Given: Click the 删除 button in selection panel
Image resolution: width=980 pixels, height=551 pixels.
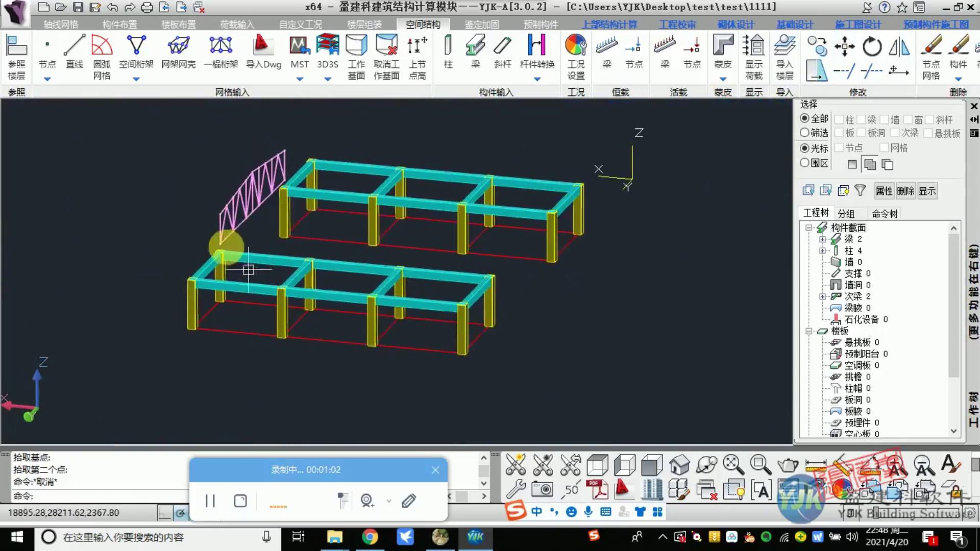Looking at the screenshot, I should (x=905, y=191).
